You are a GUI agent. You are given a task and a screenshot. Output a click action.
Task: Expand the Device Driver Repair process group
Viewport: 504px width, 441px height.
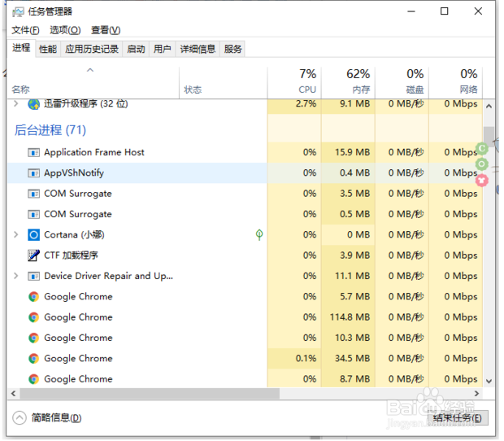[15, 276]
